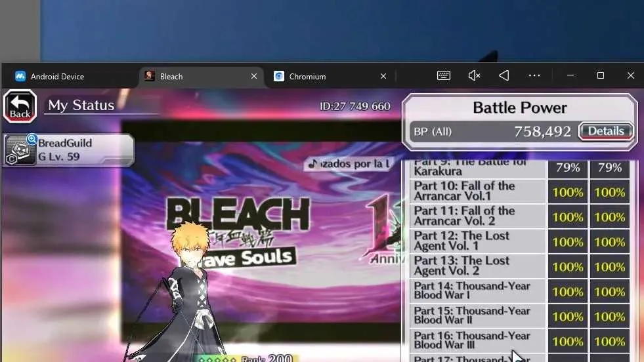This screenshot has height=362, width=644.
Task: Click the BreadGuild dice emblem icon
Action: (19, 151)
